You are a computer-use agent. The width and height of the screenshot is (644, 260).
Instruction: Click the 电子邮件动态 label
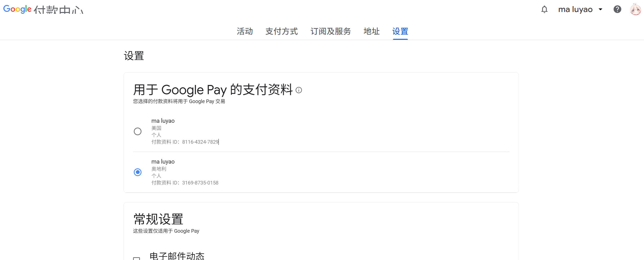coord(177,256)
